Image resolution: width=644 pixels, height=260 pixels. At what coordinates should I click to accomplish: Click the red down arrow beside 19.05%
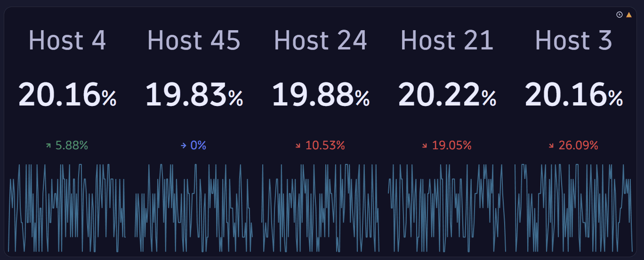pyautogui.click(x=425, y=146)
